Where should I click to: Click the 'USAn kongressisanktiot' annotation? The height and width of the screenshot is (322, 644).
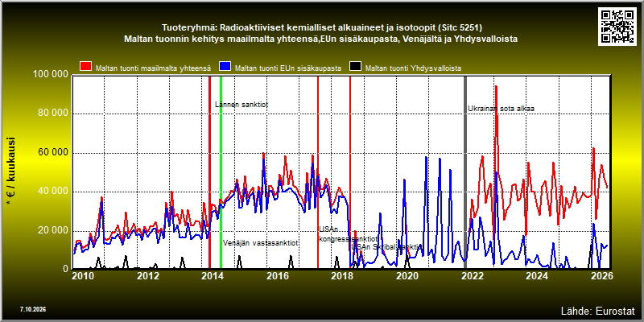(349, 233)
